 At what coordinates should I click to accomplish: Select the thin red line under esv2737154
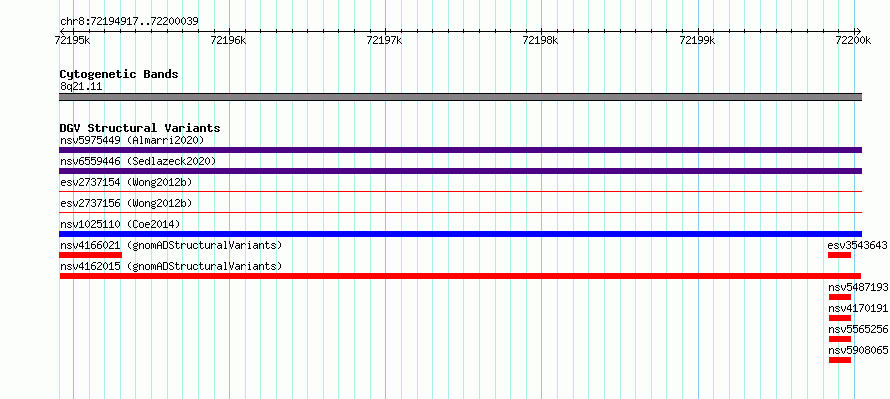click(460, 192)
